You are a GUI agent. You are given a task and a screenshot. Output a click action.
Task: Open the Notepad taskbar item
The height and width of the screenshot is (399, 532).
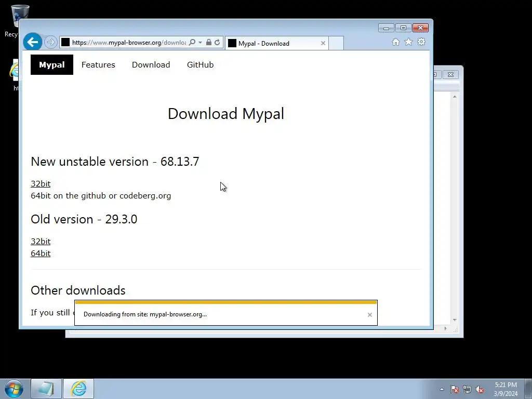[46, 389]
